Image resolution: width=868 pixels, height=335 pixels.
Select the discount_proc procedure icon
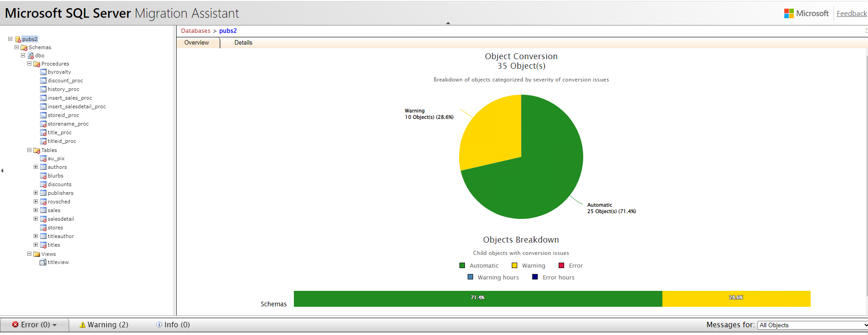pyautogui.click(x=43, y=81)
